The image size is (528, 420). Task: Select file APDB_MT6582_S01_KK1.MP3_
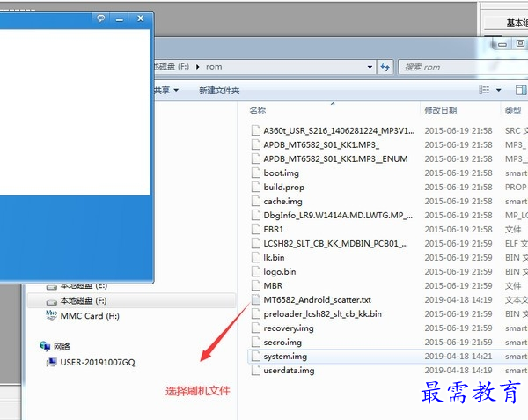point(321,144)
